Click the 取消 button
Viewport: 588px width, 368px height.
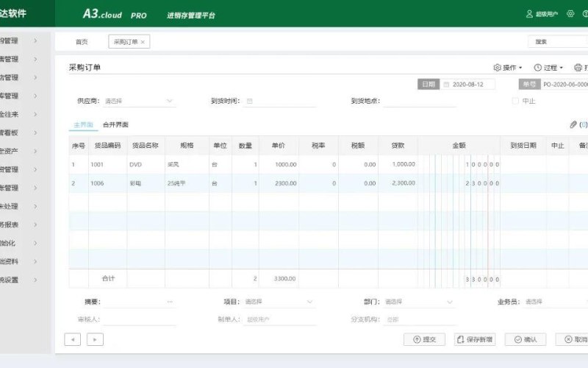(573, 339)
